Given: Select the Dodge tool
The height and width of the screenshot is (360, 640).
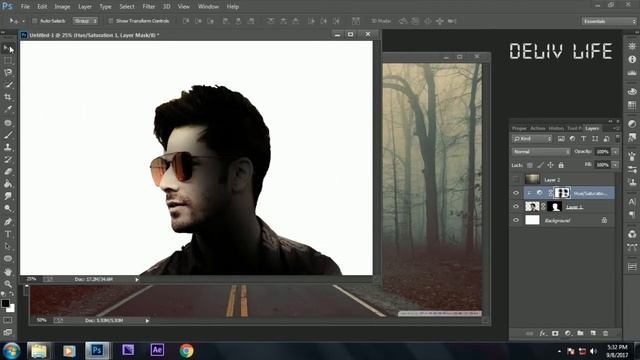Looking at the screenshot, I should click(x=8, y=208).
